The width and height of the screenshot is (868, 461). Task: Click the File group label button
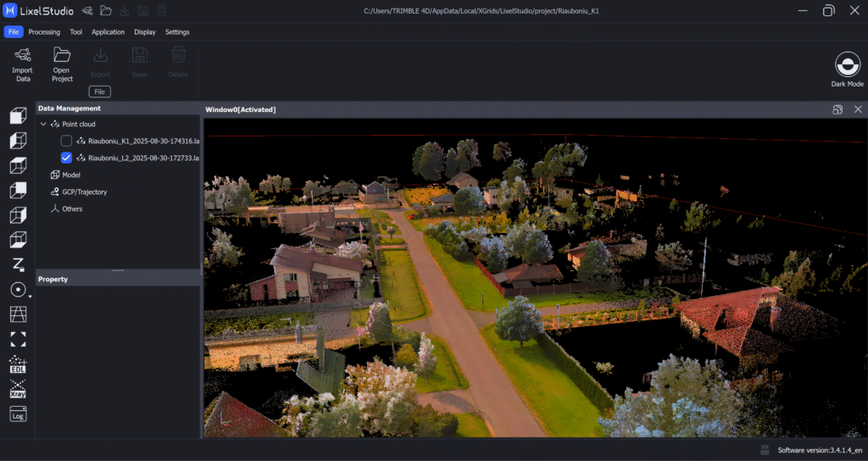100,92
